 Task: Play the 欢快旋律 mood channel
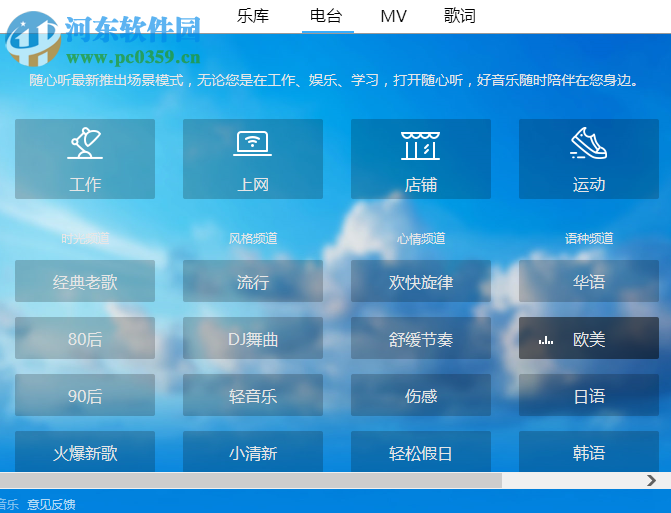(421, 281)
